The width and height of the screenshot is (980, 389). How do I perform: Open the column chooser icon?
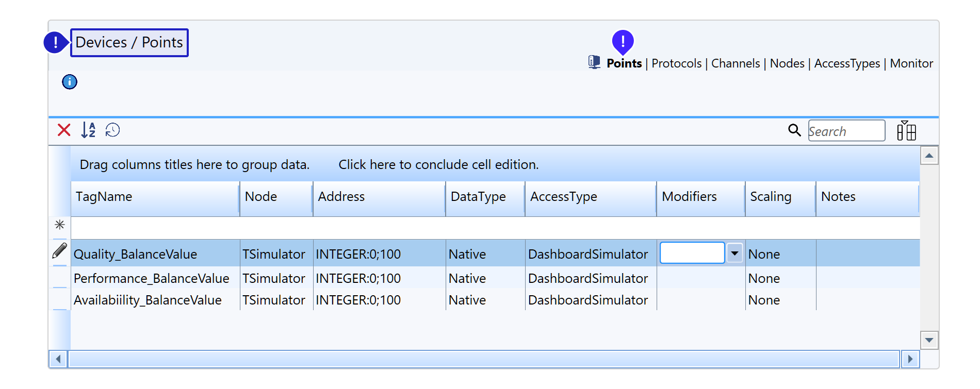tap(906, 131)
